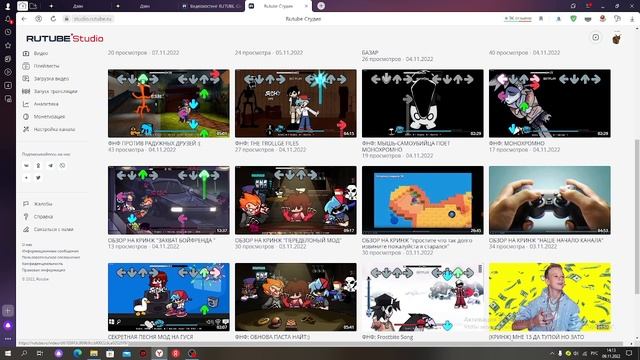Open the orange map game video thumbnail

tap(422, 200)
